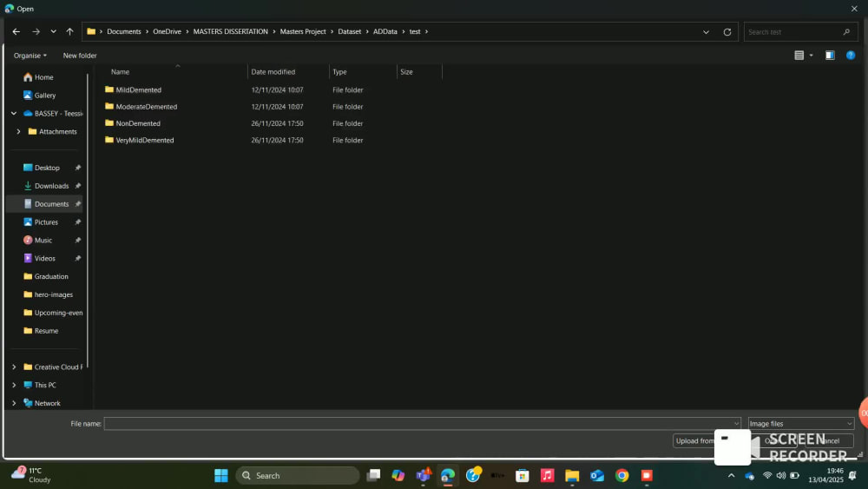This screenshot has width=868, height=489.
Task: Click the Dataset breadcrumb segment
Action: [349, 31]
